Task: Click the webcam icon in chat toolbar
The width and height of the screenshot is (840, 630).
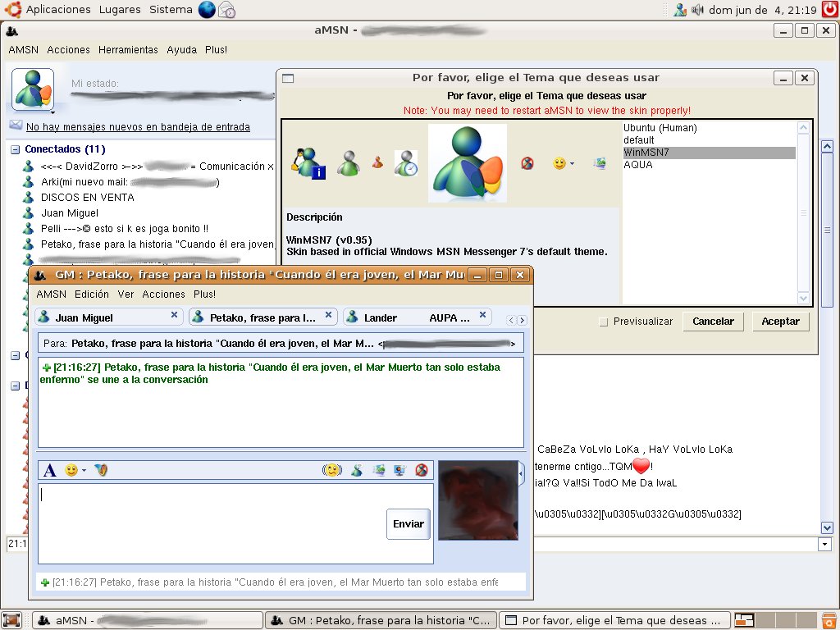Action: [400, 470]
